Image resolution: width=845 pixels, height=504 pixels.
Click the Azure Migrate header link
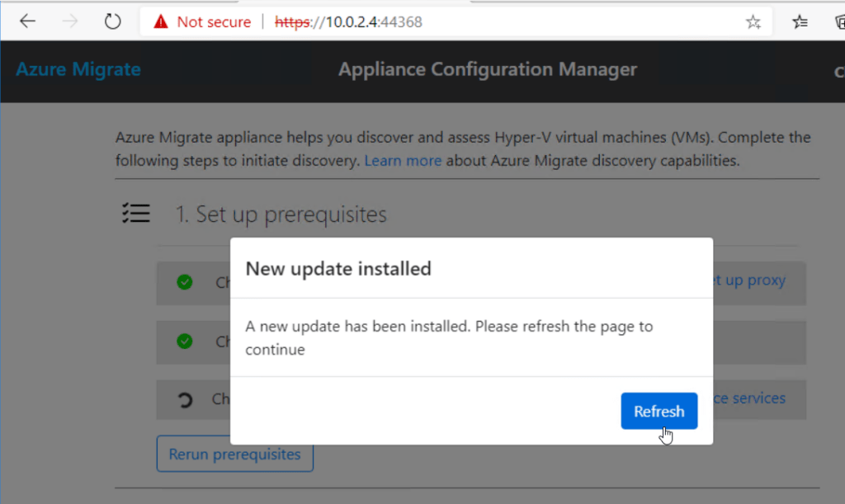tap(78, 69)
